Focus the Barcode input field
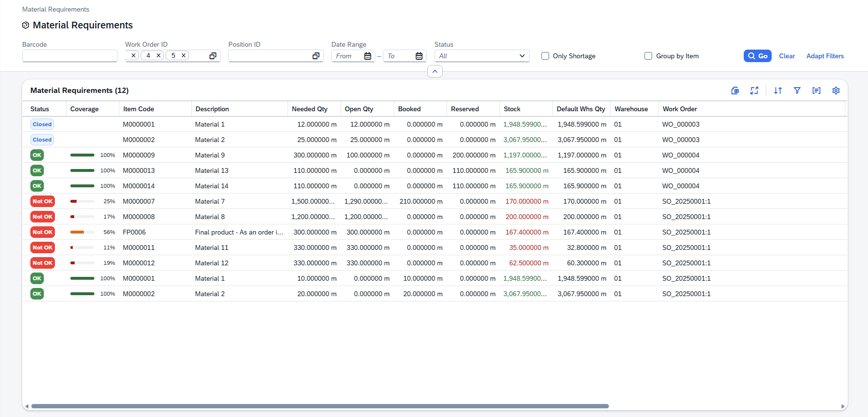This screenshot has width=868, height=417. [70, 56]
